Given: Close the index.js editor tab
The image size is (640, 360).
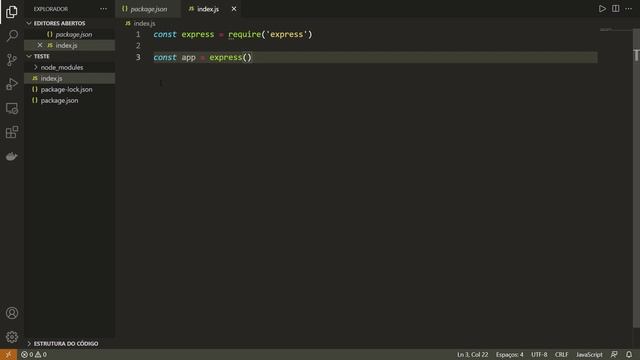Looking at the screenshot, I should pos(234,9).
